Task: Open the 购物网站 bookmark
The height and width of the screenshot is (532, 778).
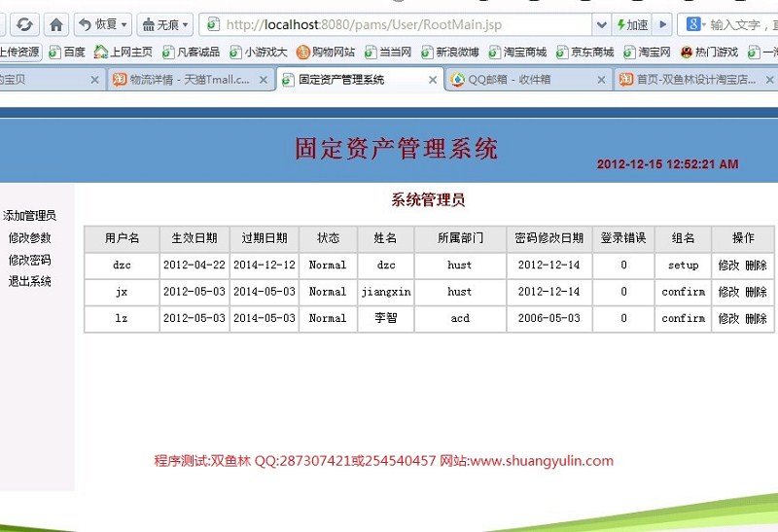Action: (x=326, y=52)
